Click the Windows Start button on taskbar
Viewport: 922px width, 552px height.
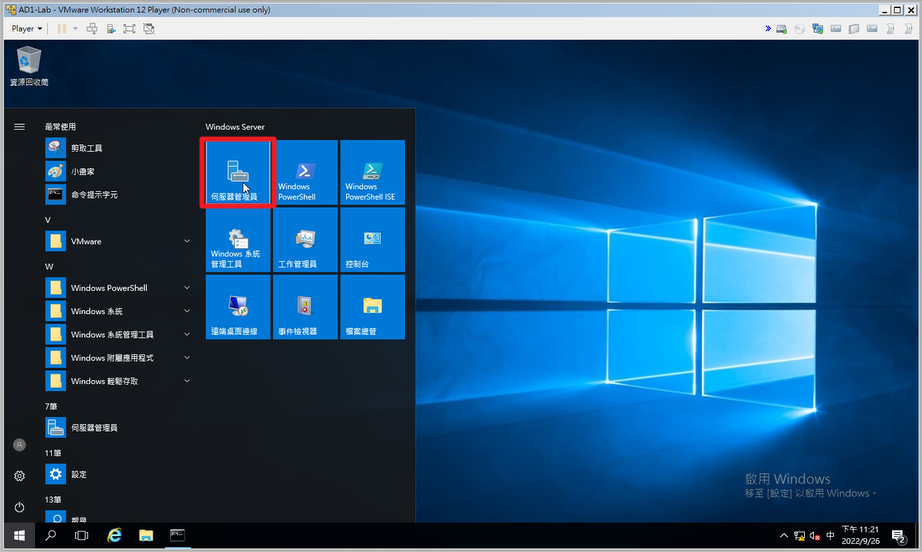click(x=19, y=536)
